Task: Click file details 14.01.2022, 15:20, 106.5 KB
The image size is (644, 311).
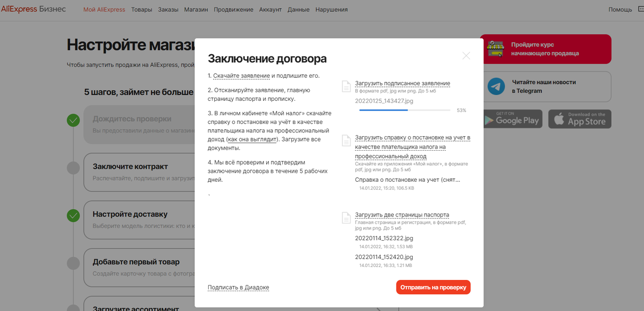Action: (386, 188)
